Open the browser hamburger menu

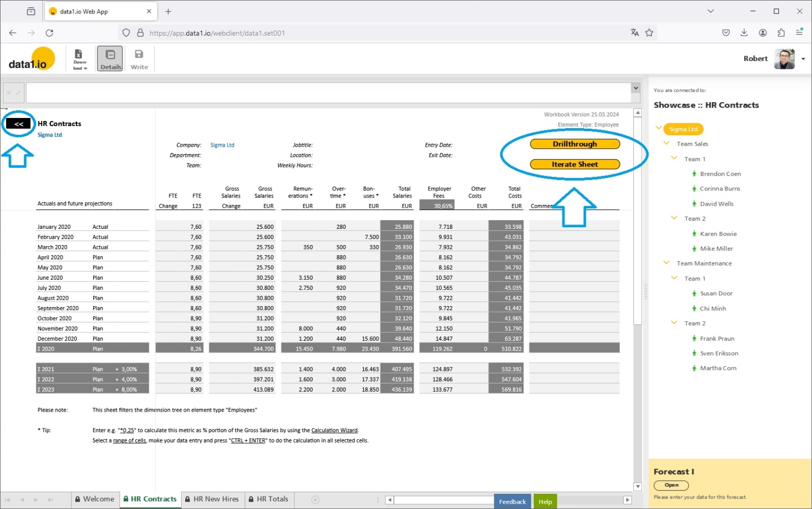point(799,33)
